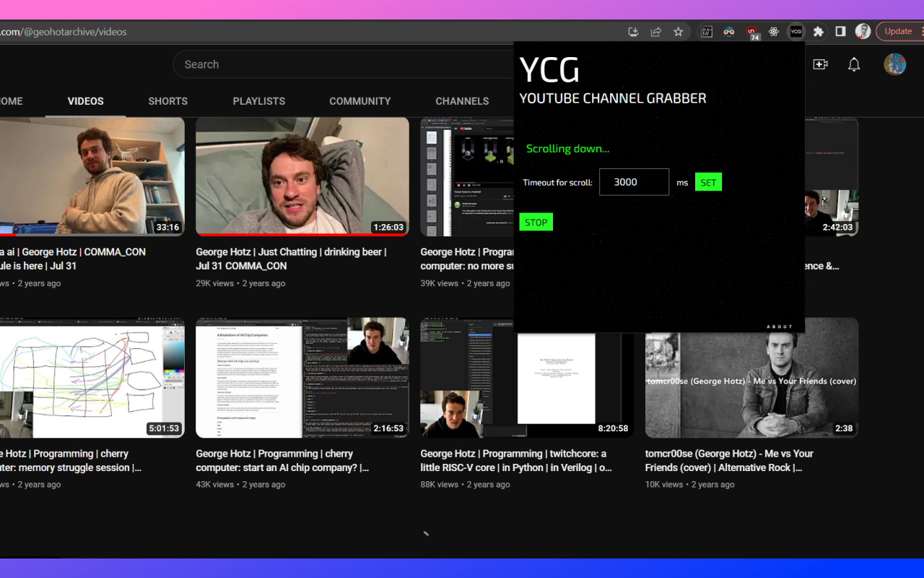
Task: Click the install app icon in address bar
Action: (633, 32)
